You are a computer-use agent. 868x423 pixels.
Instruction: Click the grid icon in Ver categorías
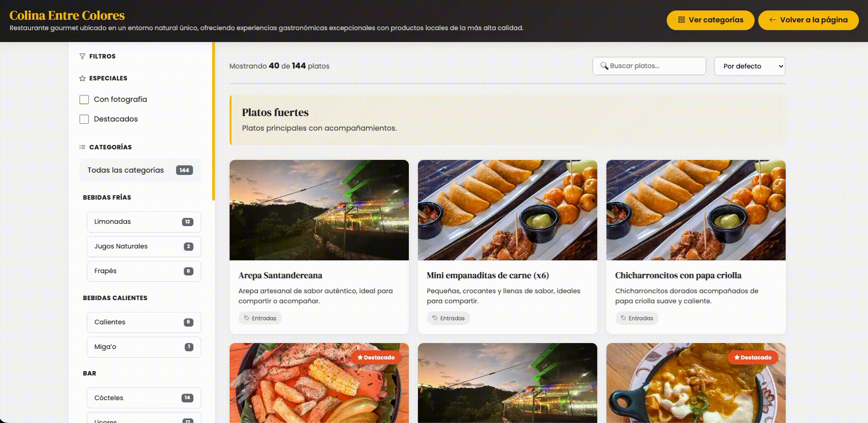[x=681, y=20]
